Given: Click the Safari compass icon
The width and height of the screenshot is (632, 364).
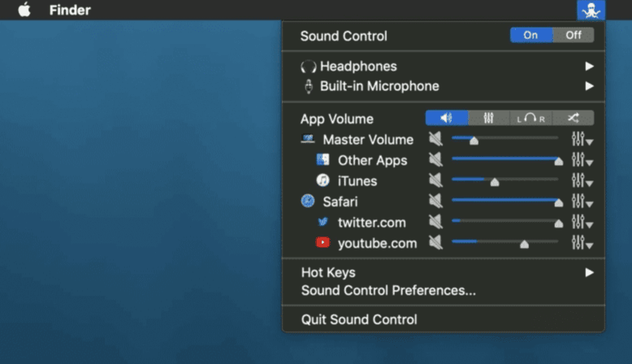Looking at the screenshot, I should coord(308,201).
